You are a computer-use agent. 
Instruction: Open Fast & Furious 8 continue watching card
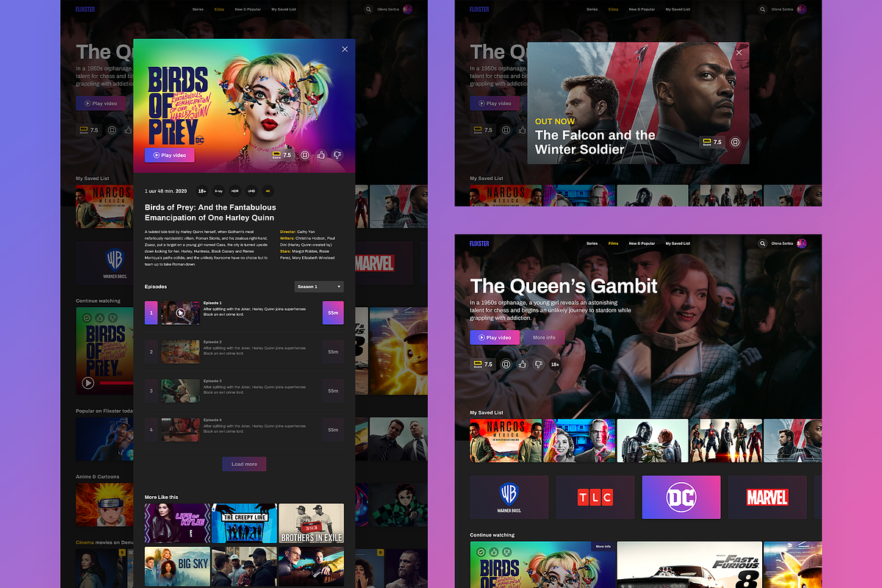pyautogui.click(x=689, y=565)
